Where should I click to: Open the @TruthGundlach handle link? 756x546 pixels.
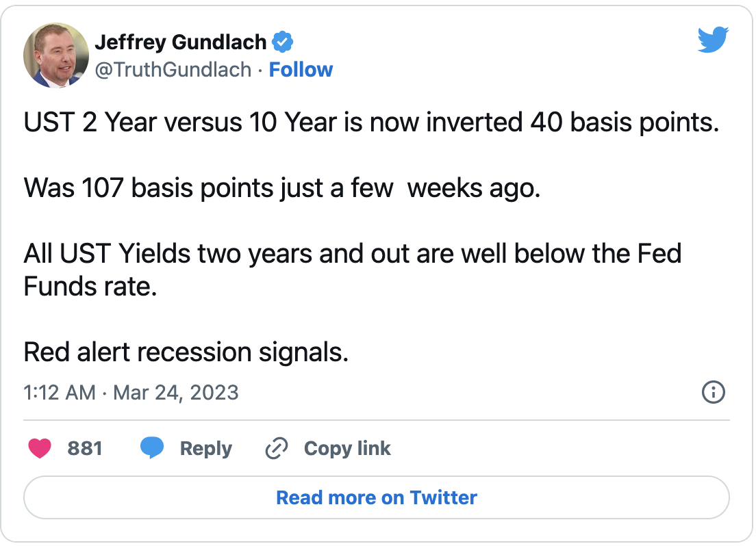pyautogui.click(x=173, y=70)
